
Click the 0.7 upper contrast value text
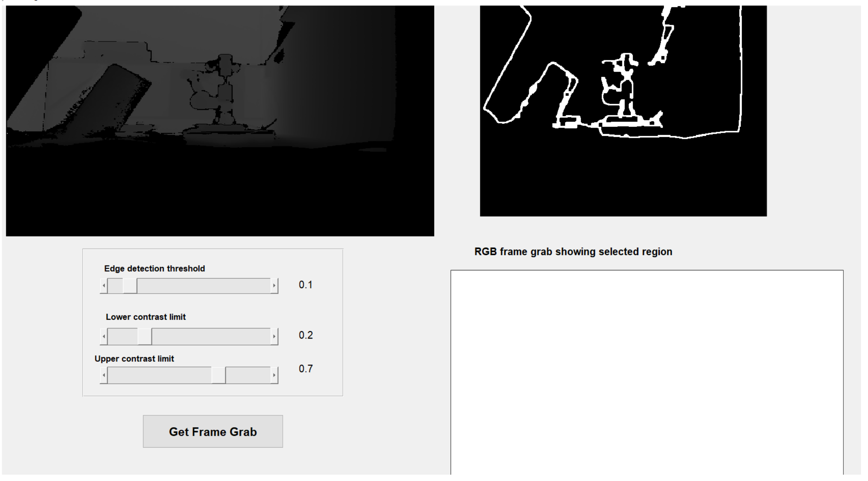click(x=305, y=368)
